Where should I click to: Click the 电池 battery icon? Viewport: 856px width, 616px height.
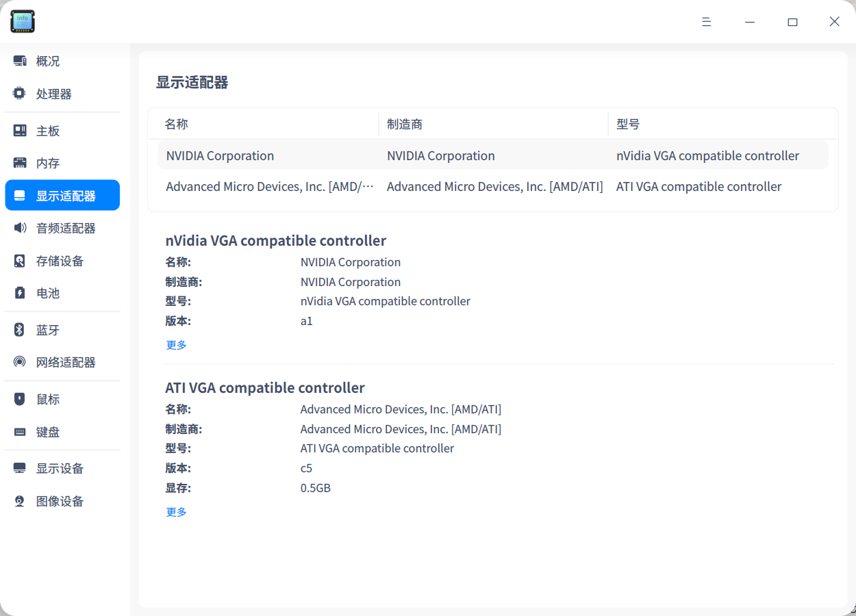20,293
